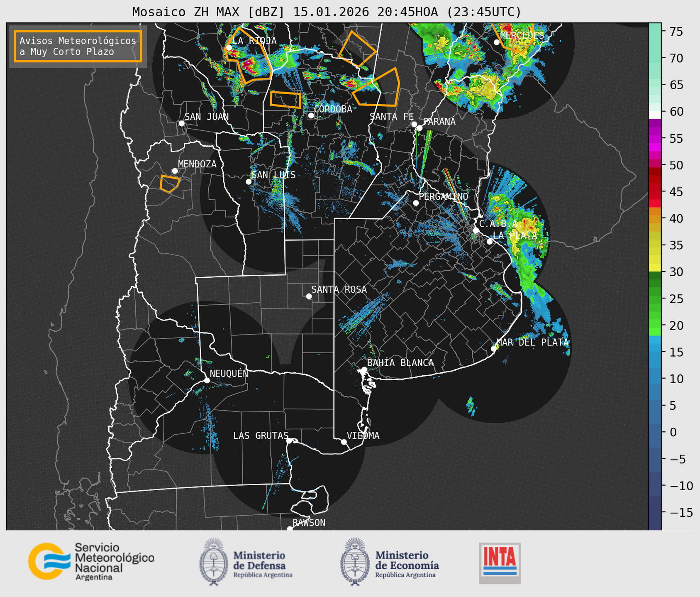Click the INTA logo

[x=500, y=563]
